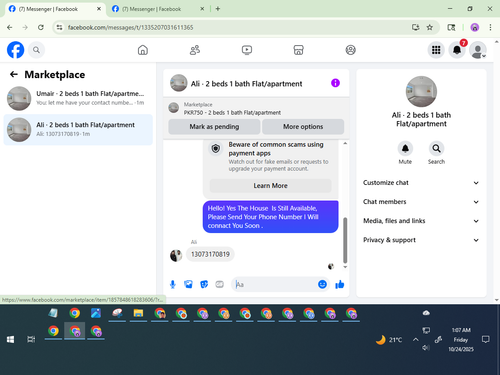Click the browser back arrow
Screen dimensions: 500x375
point(10,27)
